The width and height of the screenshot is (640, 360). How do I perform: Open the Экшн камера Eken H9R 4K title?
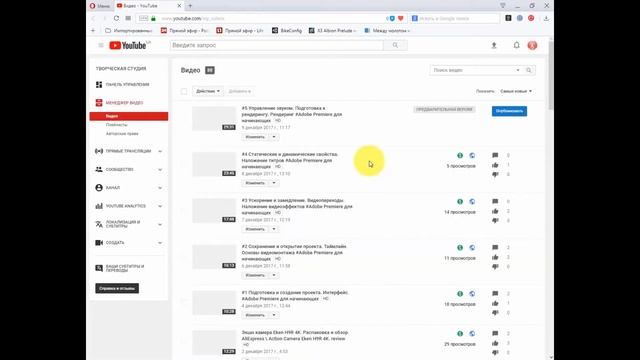pyautogui.click(x=295, y=336)
